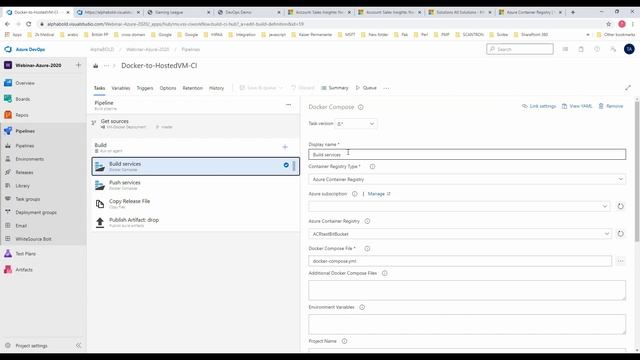Toggle full screen view of the editor

(628, 88)
